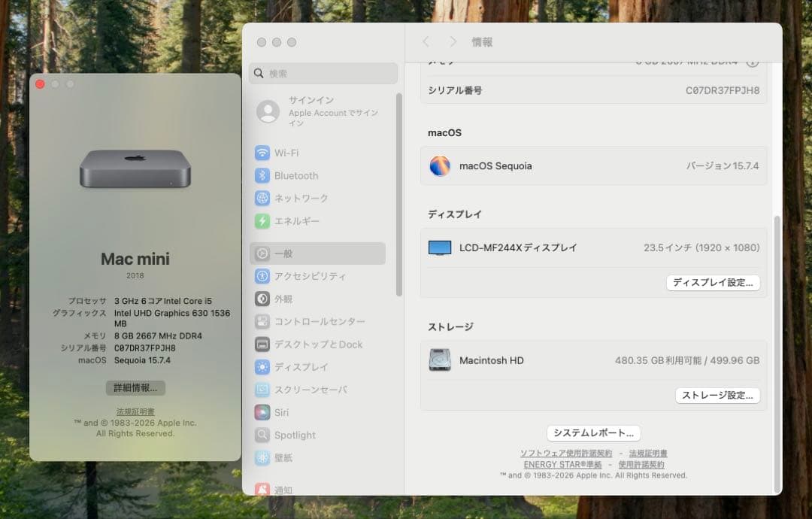
Task: Click the Apple Account avatar icon
Action: click(x=268, y=111)
